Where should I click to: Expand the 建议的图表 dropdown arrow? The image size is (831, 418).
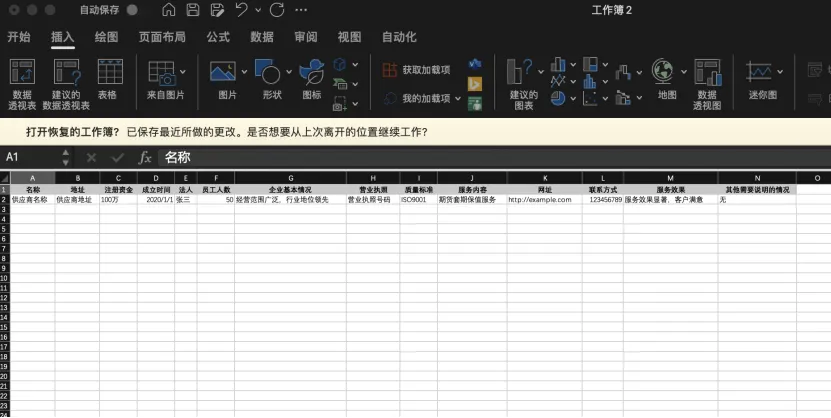pyautogui.click(x=541, y=72)
